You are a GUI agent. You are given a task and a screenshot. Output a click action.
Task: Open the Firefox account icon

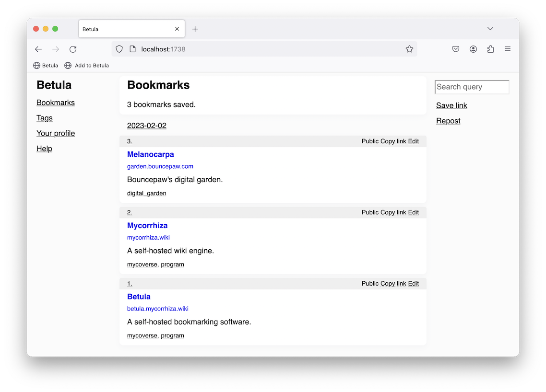(x=473, y=49)
